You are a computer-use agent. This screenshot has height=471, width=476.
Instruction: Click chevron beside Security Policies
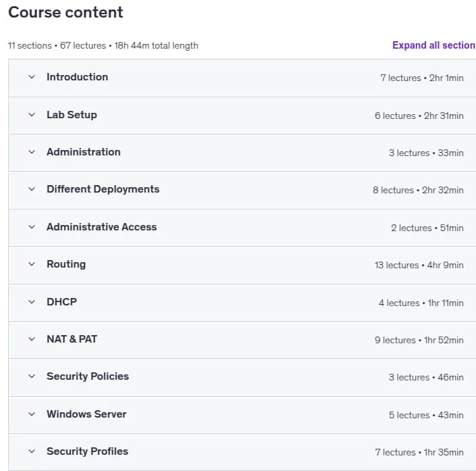pos(32,376)
